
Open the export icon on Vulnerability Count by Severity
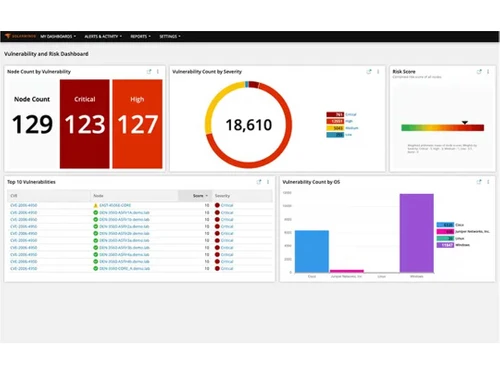click(369, 71)
